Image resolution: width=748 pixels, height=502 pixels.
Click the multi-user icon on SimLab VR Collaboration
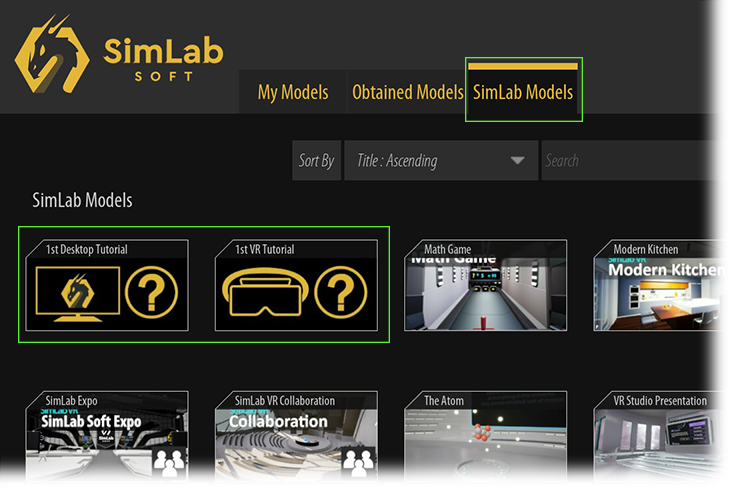click(x=358, y=463)
